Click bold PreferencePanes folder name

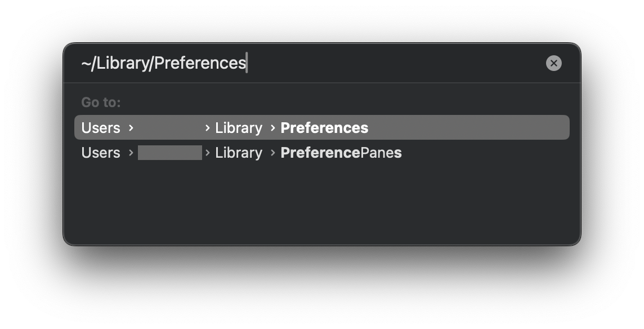click(341, 153)
